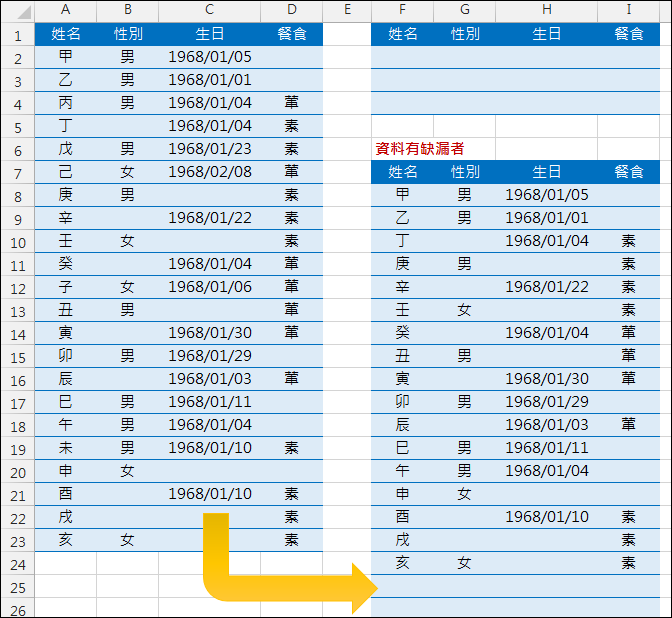Screen dimensions: 672x618
Task: Select row 6 header
Action: pos(18,150)
